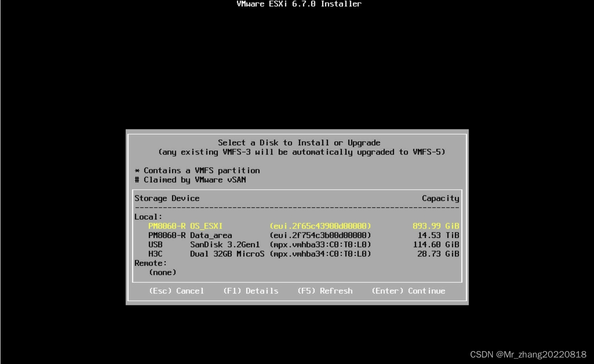Click the (none) remote entry

point(162,272)
